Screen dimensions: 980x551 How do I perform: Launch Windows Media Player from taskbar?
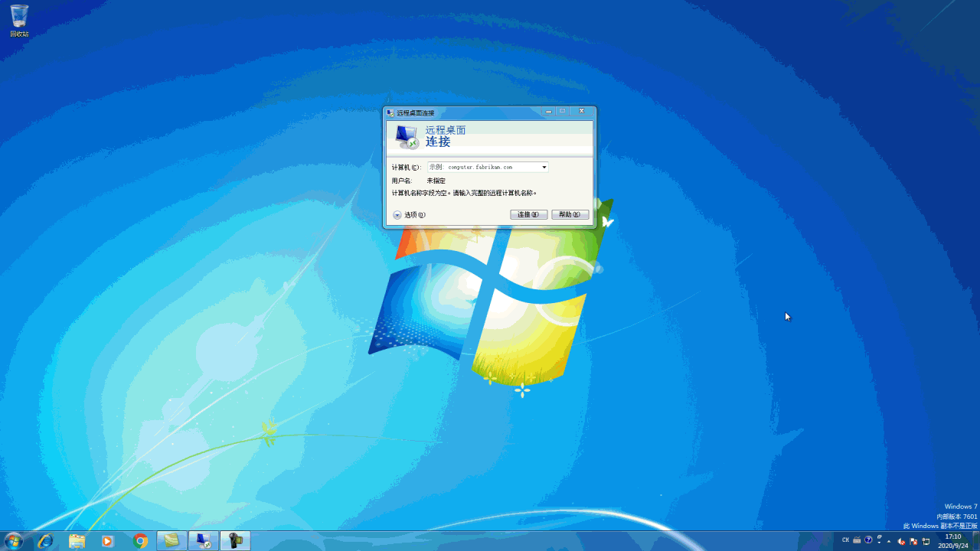pyautogui.click(x=108, y=541)
